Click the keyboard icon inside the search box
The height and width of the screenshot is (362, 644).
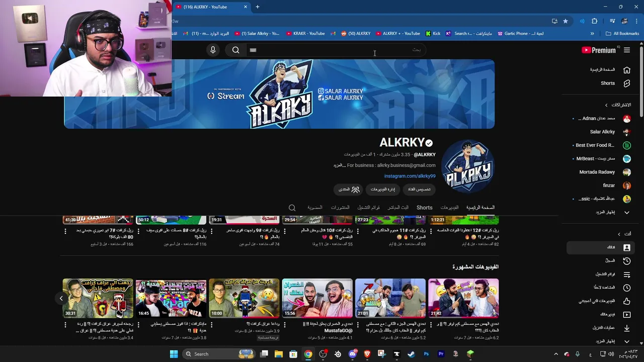point(253,50)
